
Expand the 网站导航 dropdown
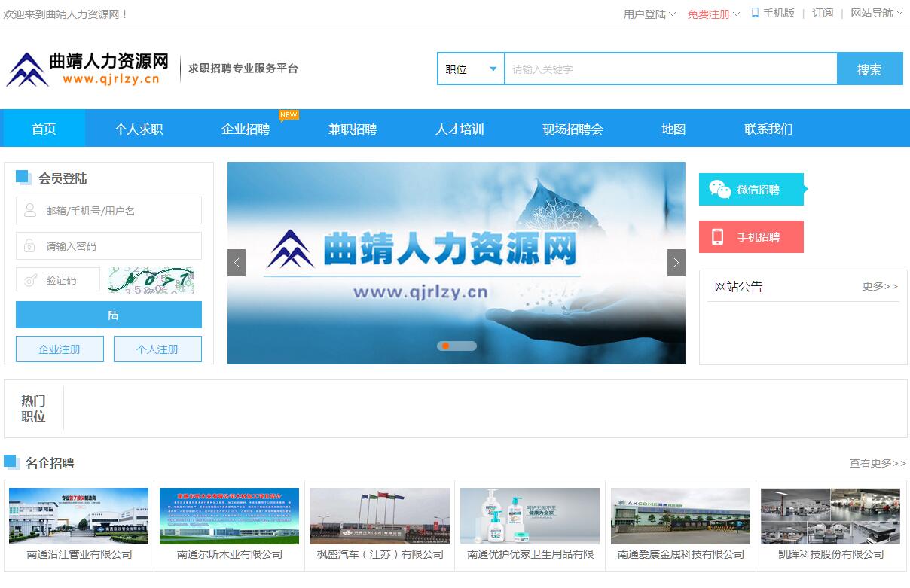pos(876,13)
